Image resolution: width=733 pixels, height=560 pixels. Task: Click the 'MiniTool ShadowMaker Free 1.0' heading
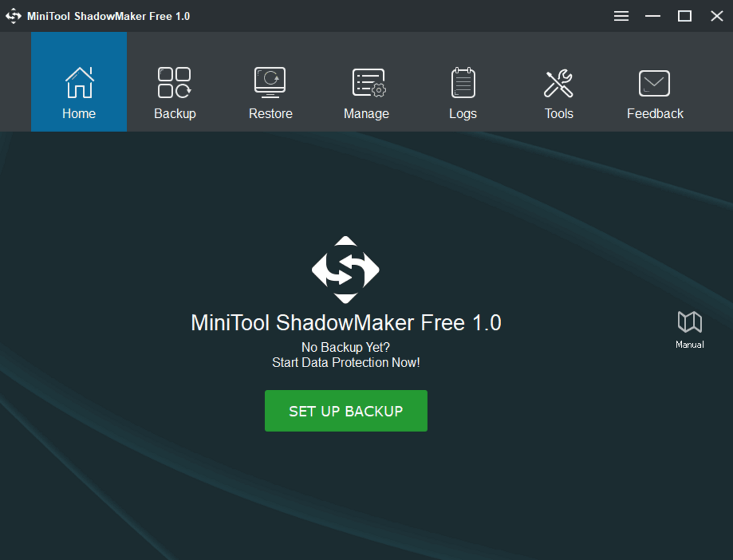point(346,323)
